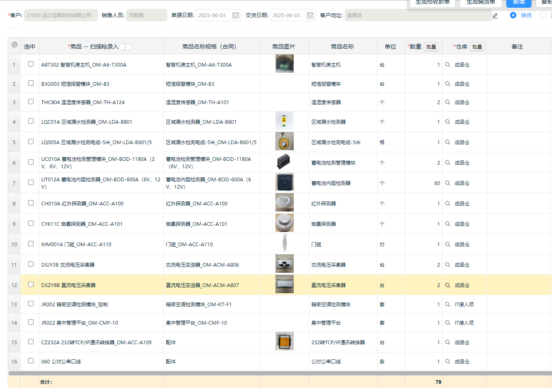Screen dimensions: 552x392
Task: Click the 交货日期 date field
Action: 293,15
